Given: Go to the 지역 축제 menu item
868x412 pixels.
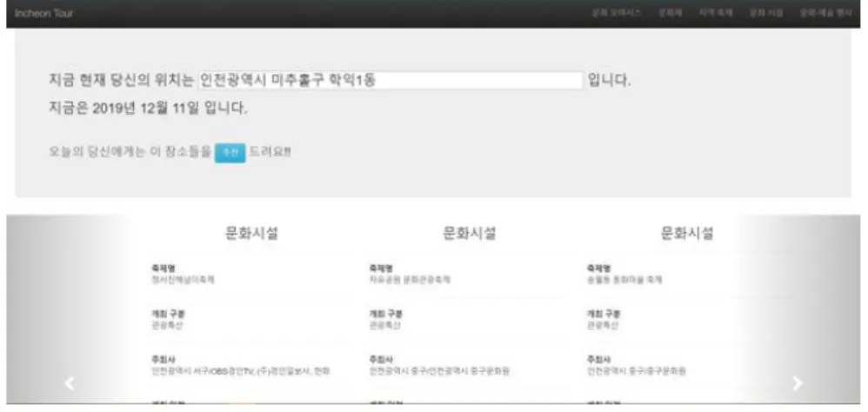Looking at the screenshot, I should pyautogui.click(x=716, y=13).
